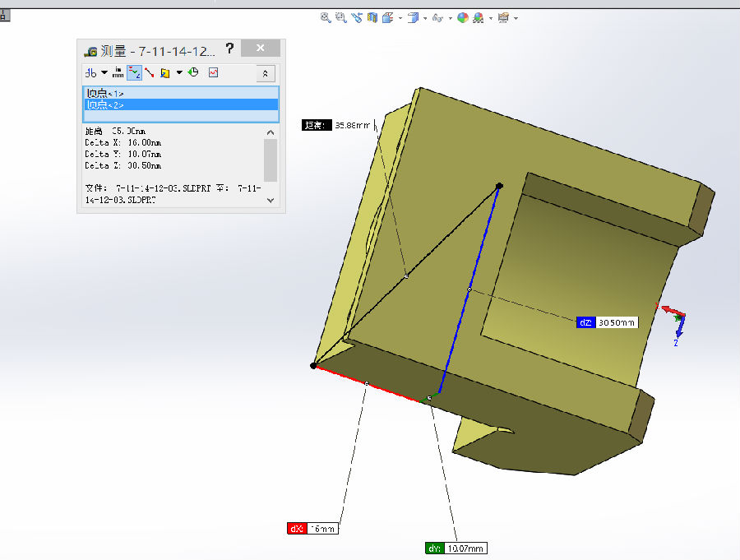
Task: Open the projected-on dropdown arrow
Action: (x=178, y=72)
